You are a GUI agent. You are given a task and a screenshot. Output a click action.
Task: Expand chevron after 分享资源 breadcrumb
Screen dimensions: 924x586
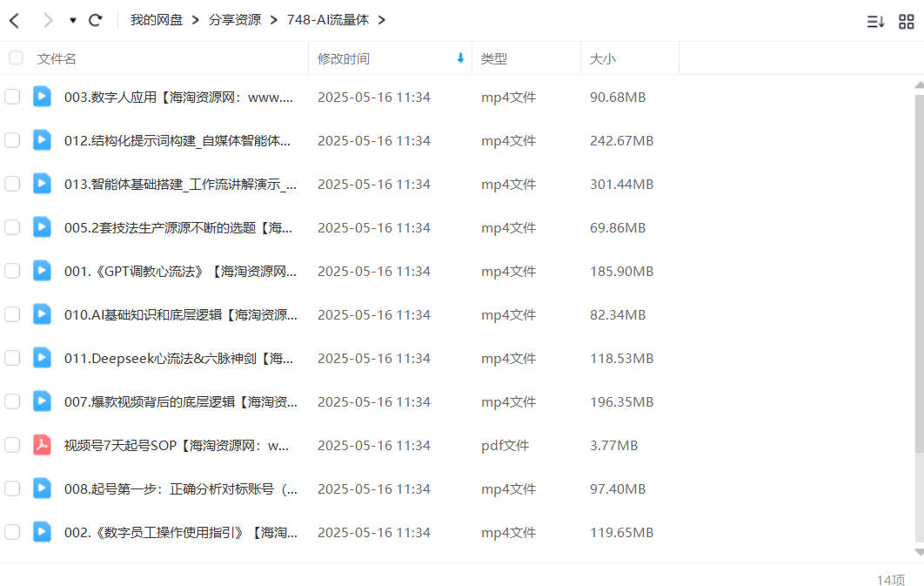point(273,20)
